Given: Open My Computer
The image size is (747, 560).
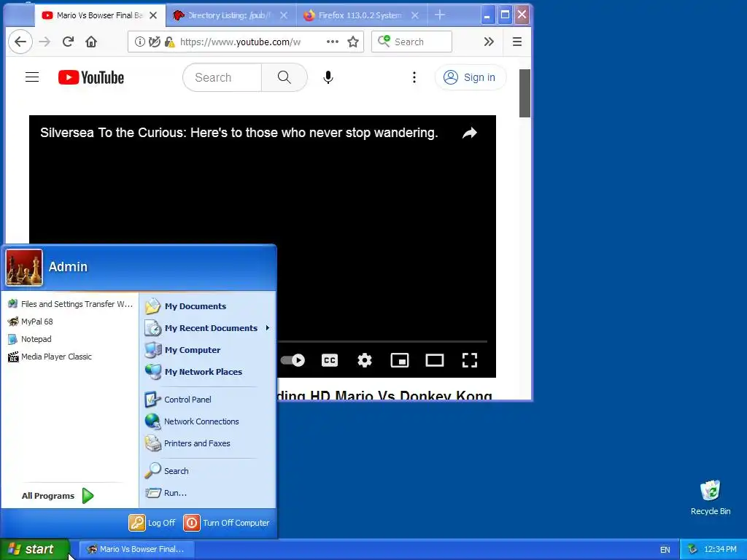Looking at the screenshot, I should click(183, 350).
